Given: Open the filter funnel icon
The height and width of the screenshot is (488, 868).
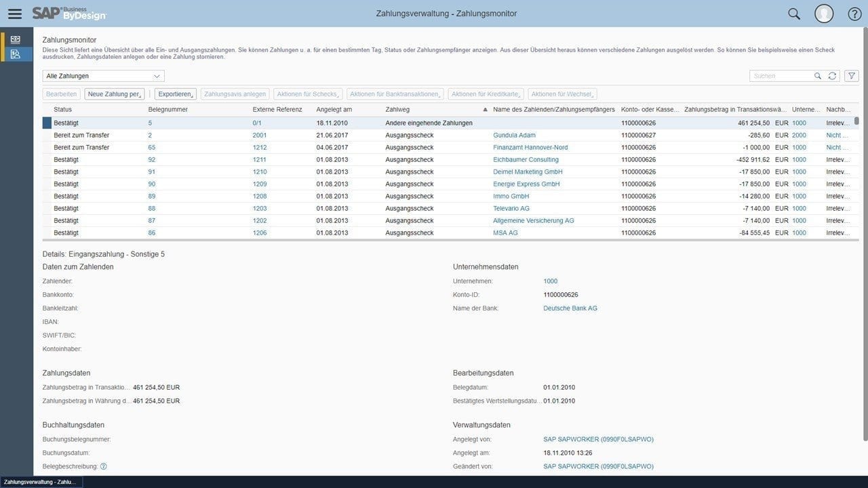Looking at the screenshot, I should tap(852, 76).
